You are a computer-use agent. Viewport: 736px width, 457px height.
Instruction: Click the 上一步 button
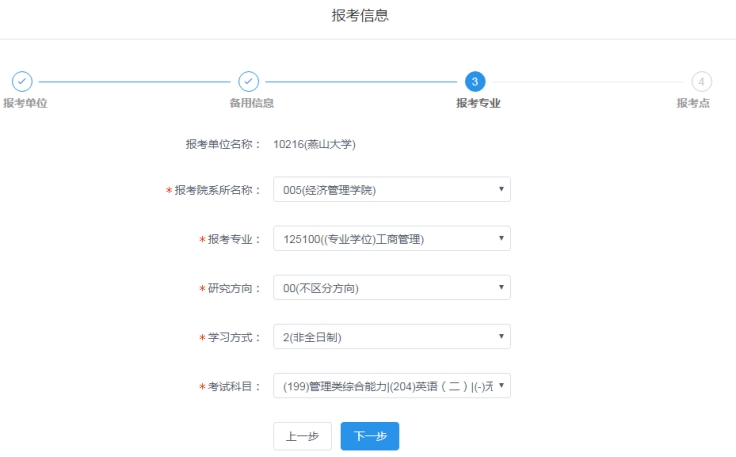click(302, 436)
